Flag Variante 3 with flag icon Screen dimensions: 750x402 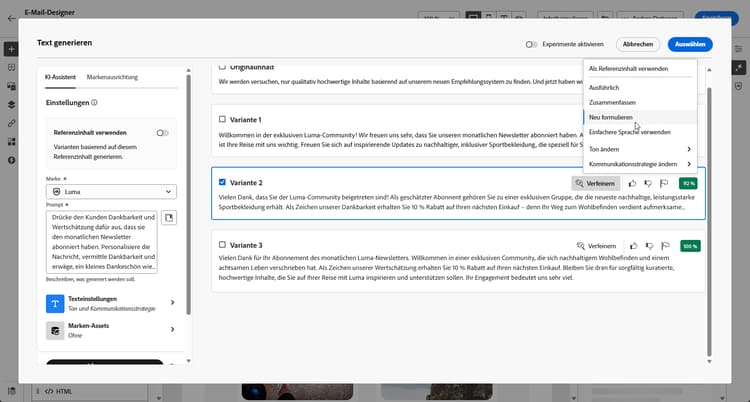[665, 246]
